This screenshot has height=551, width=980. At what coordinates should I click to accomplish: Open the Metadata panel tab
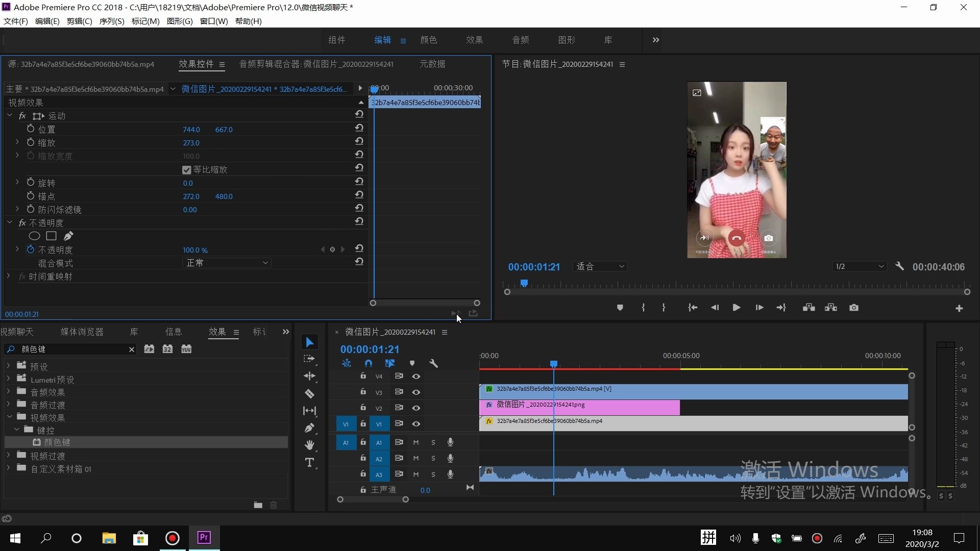[x=432, y=64]
